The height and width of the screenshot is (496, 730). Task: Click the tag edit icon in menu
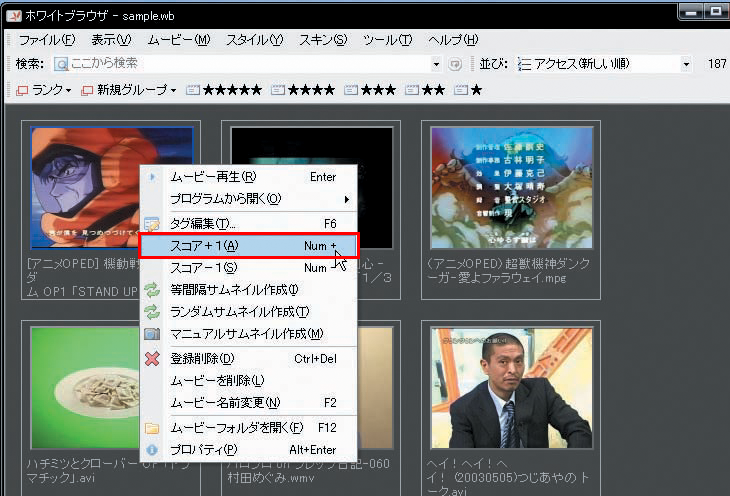pyautogui.click(x=152, y=224)
